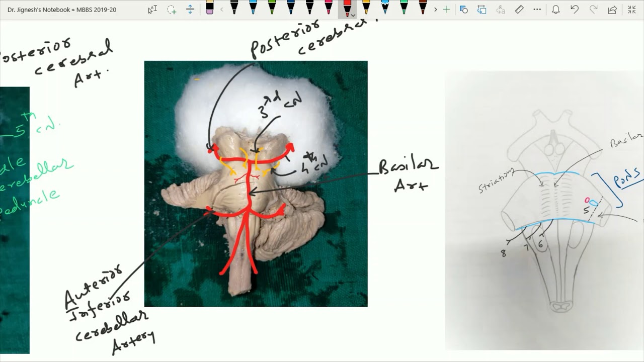This screenshot has height=362, width=644.
Task: Select the brown pen at row end
Action: tap(423, 8)
